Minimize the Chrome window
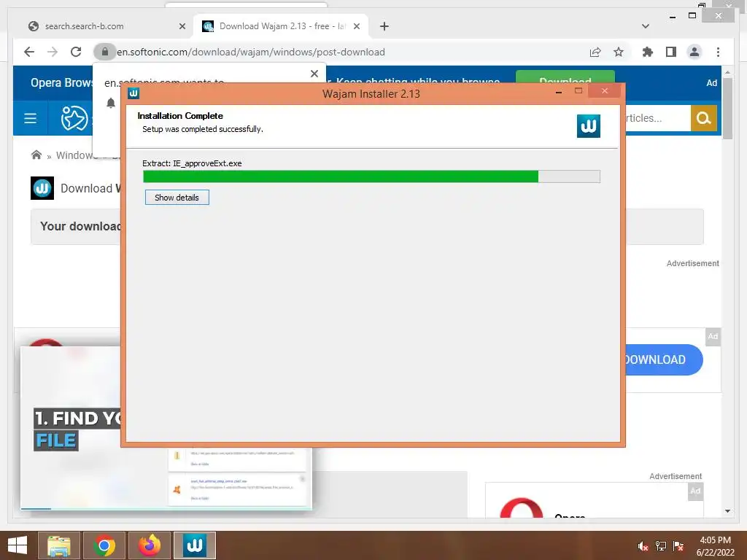Viewport: 747px width, 560px height. [673, 17]
